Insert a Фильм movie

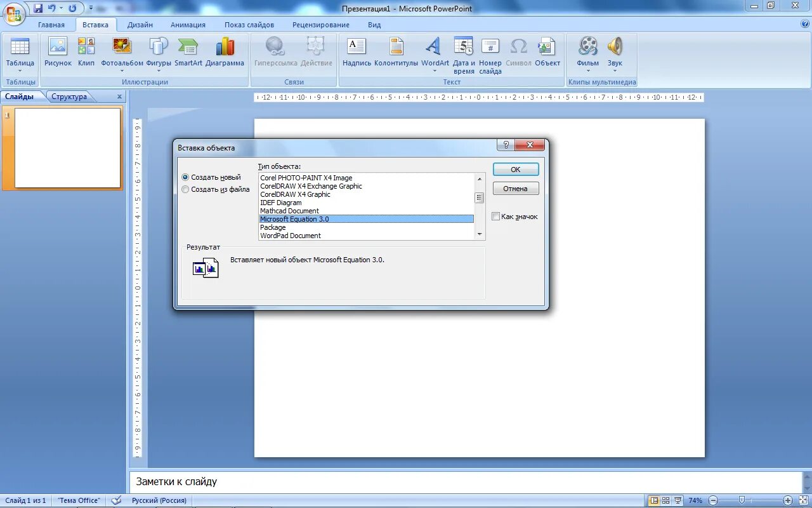[x=588, y=55]
